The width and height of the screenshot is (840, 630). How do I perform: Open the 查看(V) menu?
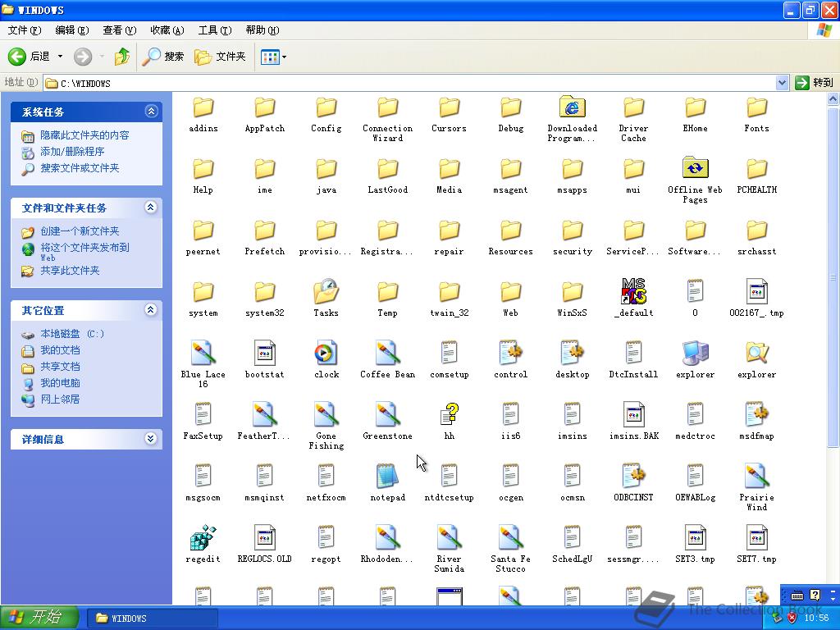pos(120,30)
